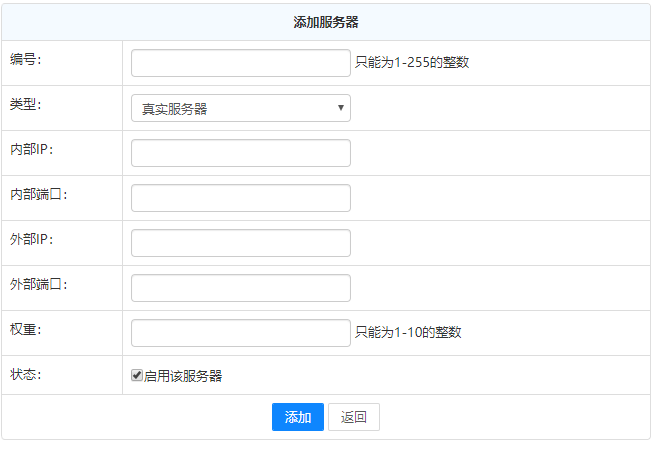Click the 返回 back button
Screen dimensions: 654x460
(353, 417)
